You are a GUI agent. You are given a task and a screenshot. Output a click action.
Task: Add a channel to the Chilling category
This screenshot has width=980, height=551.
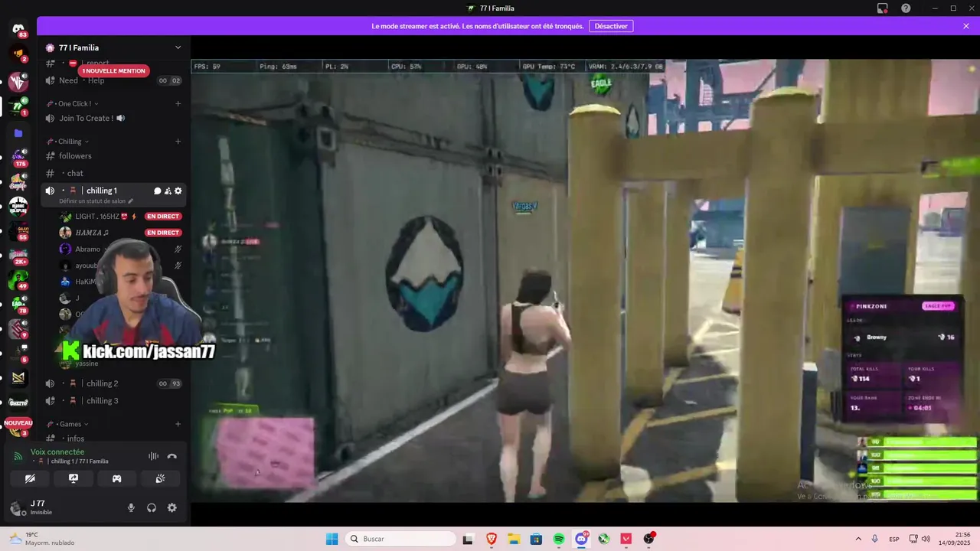coord(178,142)
